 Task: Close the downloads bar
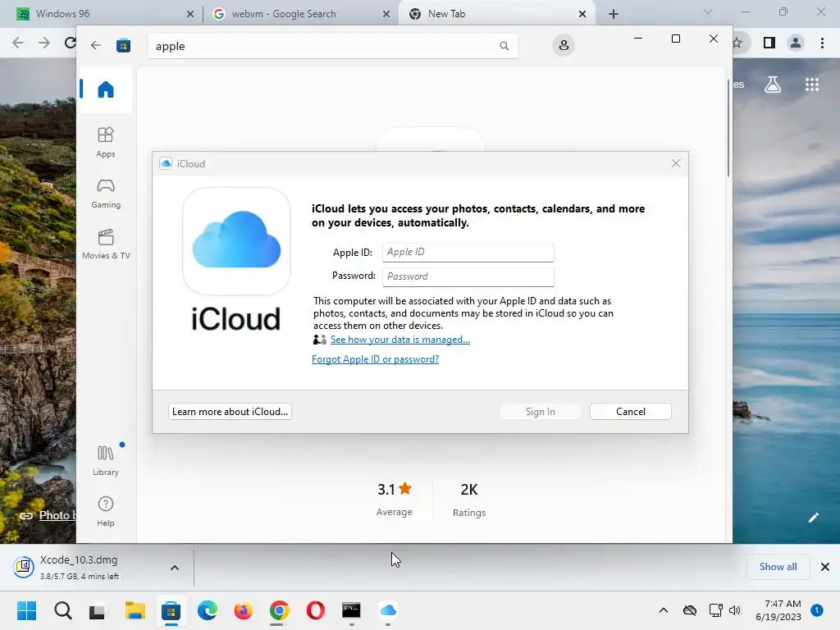825,567
